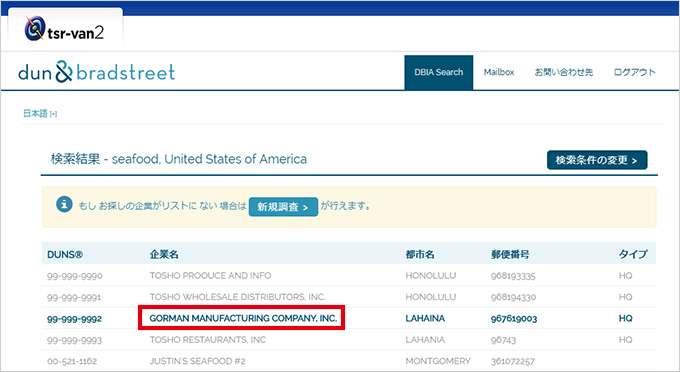Click the 企業名 column header
This screenshot has height=372, width=680.
point(164,255)
